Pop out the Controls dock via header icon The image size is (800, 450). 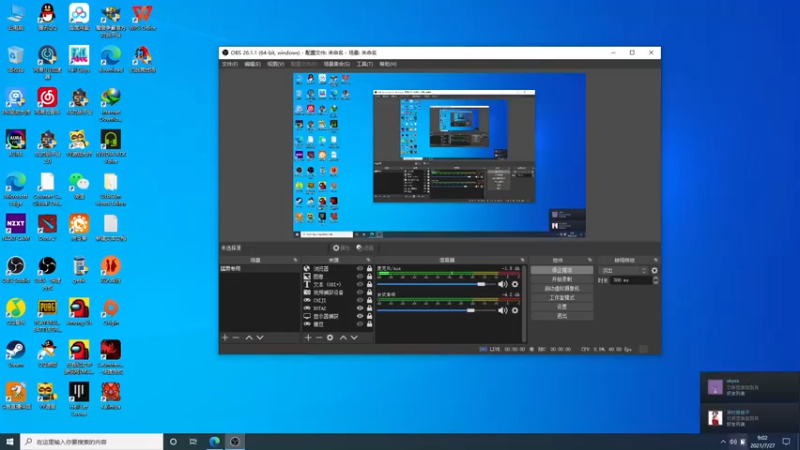click(x=590, y=260)
